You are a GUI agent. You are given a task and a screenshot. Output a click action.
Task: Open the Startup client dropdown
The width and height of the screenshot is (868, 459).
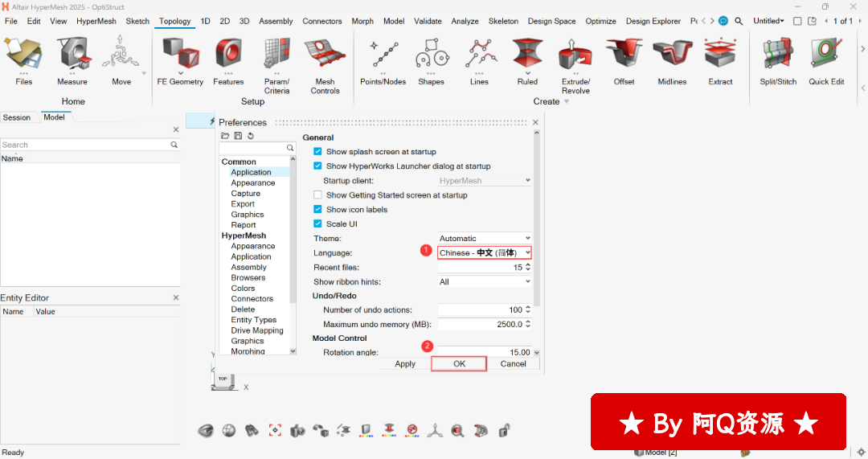pyautogui.click(x=485, y=181)
